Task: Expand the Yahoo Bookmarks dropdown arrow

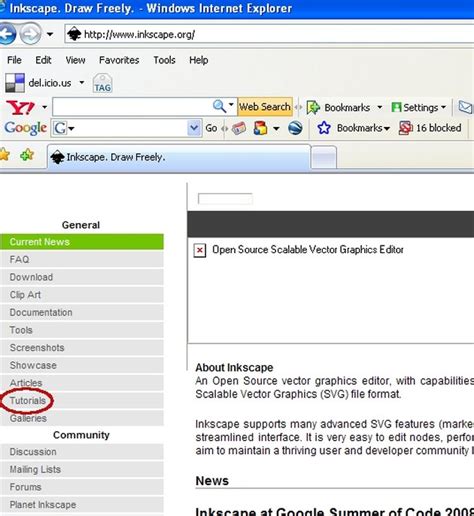Action: (x=379, y=107)
